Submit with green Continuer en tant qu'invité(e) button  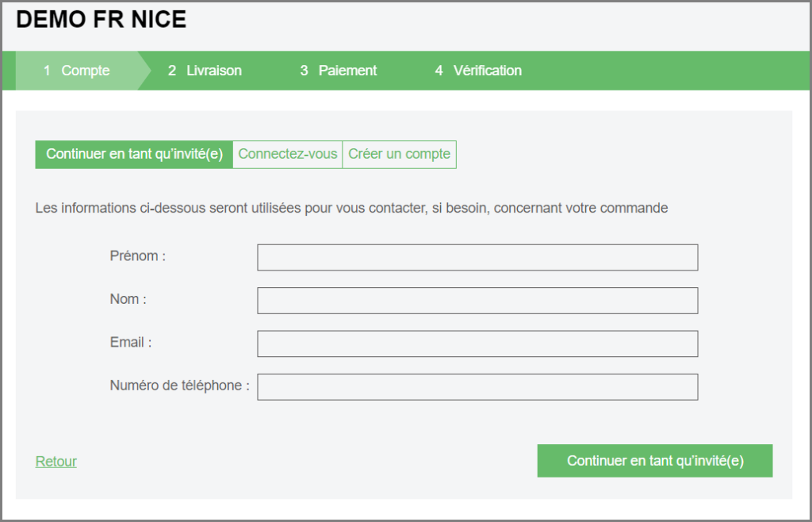pyautogui.click(x=655, y=461)
